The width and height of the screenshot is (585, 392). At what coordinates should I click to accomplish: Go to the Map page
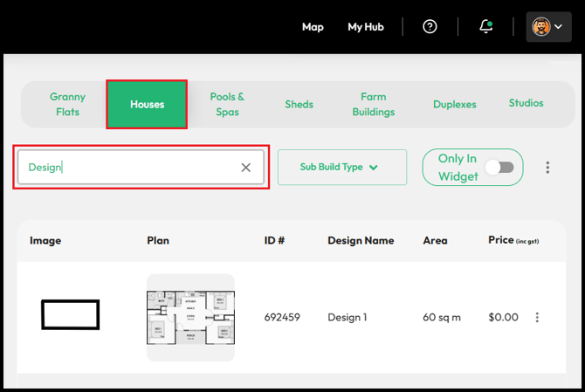pos(313,27)
